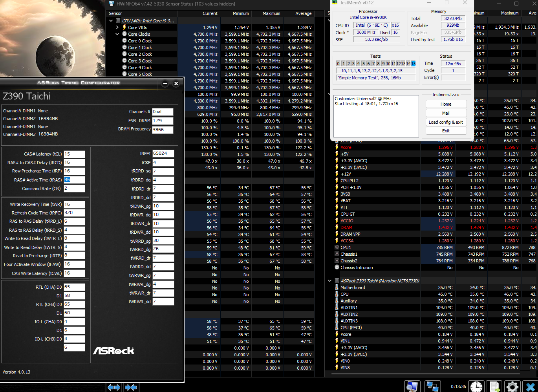The width and height of the screenshot is (538, 392).
Task: Click the shrink-columns arrows icon in HWiNFO toolbar
Action: (130, 387)
